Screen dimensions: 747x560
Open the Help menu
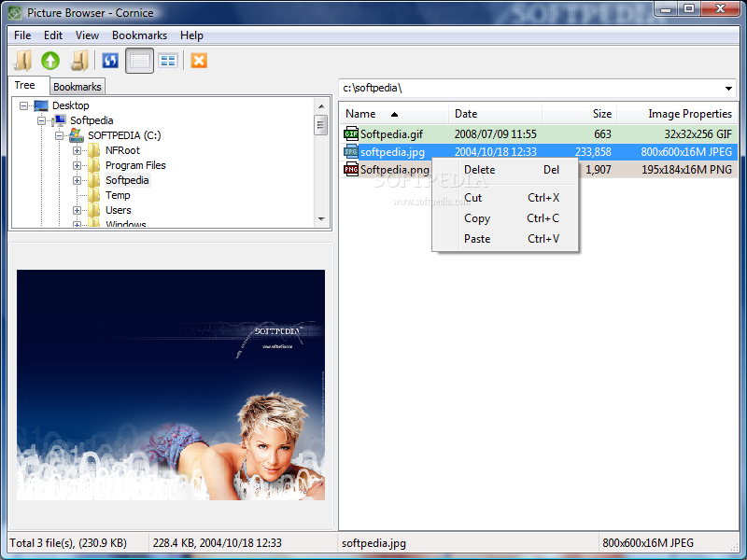(191, 35)
